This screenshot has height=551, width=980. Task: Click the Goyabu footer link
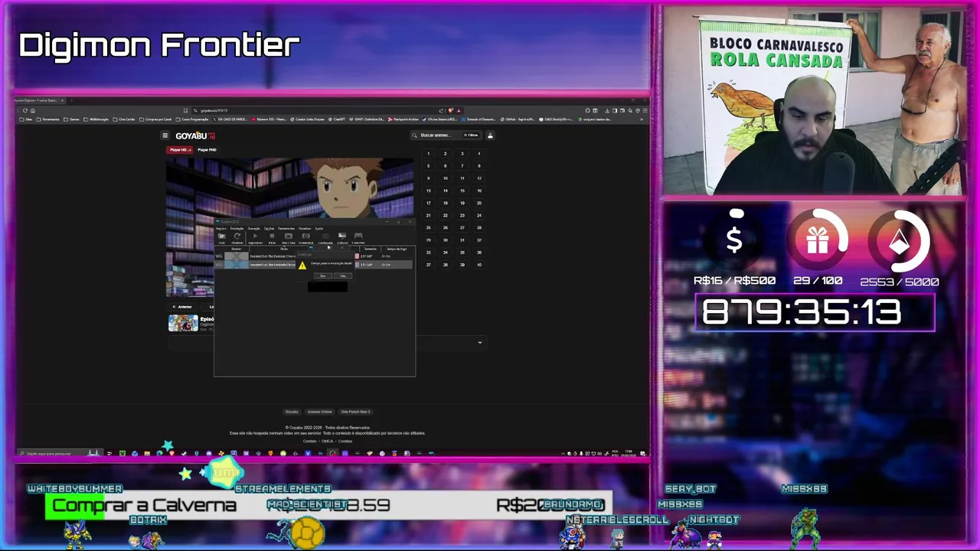[x=292, y=412]
